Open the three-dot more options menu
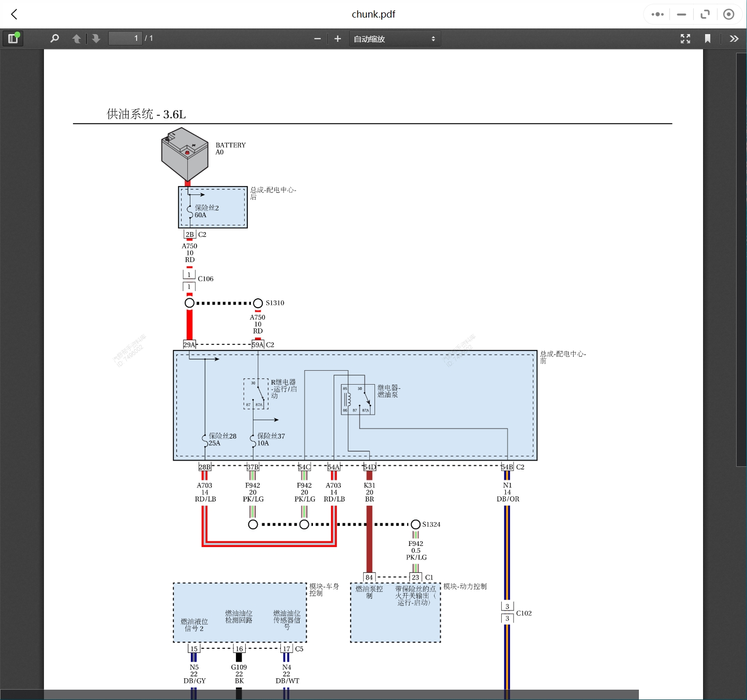 click(658, 14)
